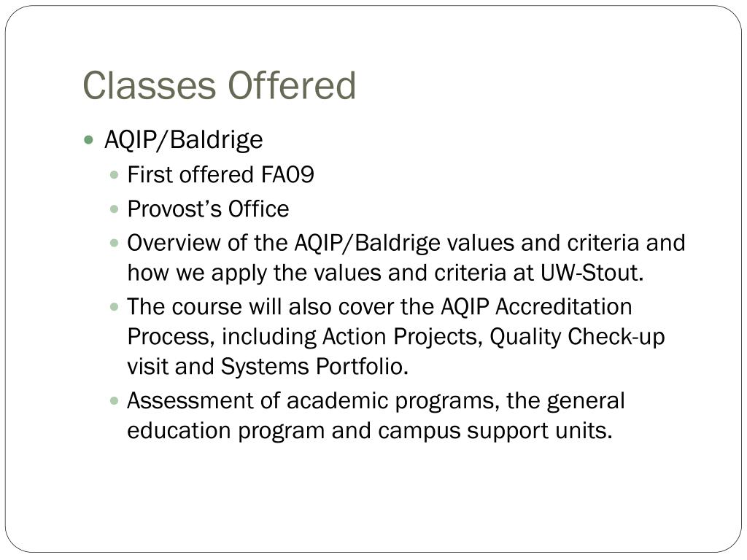
Task: Click the words Quality Check-up
Action: click(x=578, y=337)
